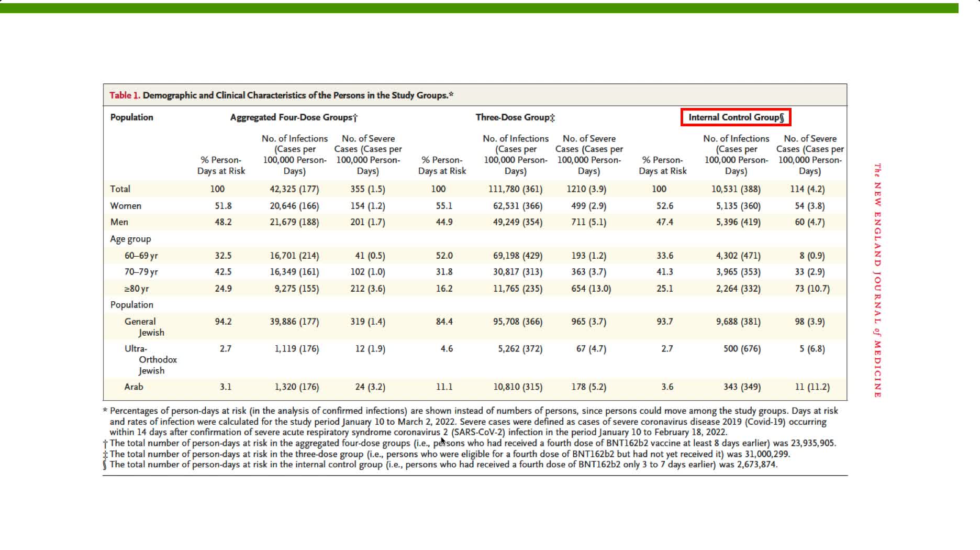Screen dimensions: 980x550
Task: Click the value '39,886 (177)'
Action: tap(294, 322)
